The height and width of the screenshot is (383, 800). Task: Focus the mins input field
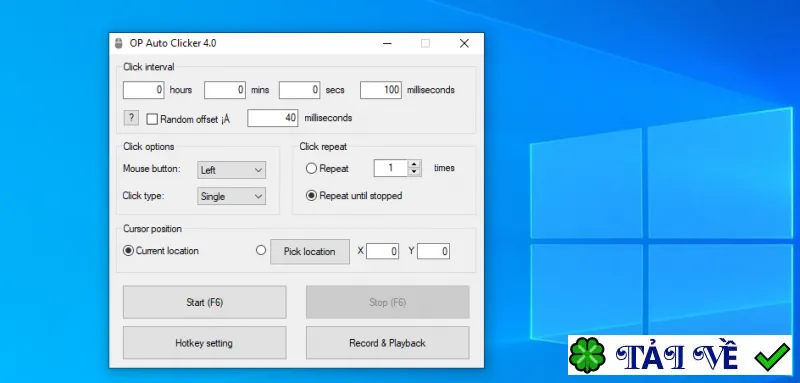click(225, 90)
